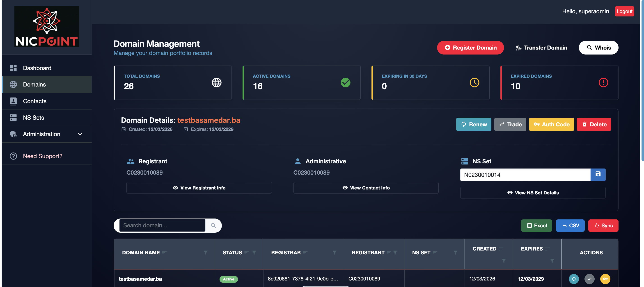644x287 pixels.
Task: Click into the Search domain field
Action: click(x=162, y=225)
